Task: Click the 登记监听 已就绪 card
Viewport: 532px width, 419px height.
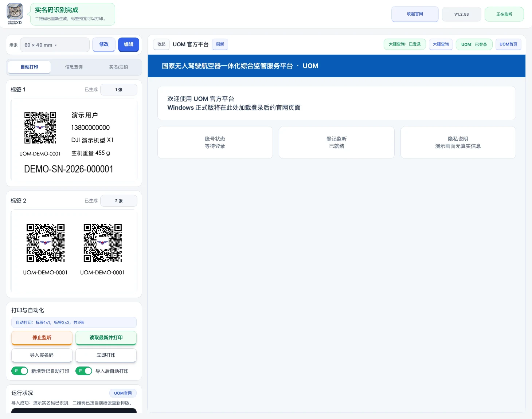Action: [x=337, y=142]
